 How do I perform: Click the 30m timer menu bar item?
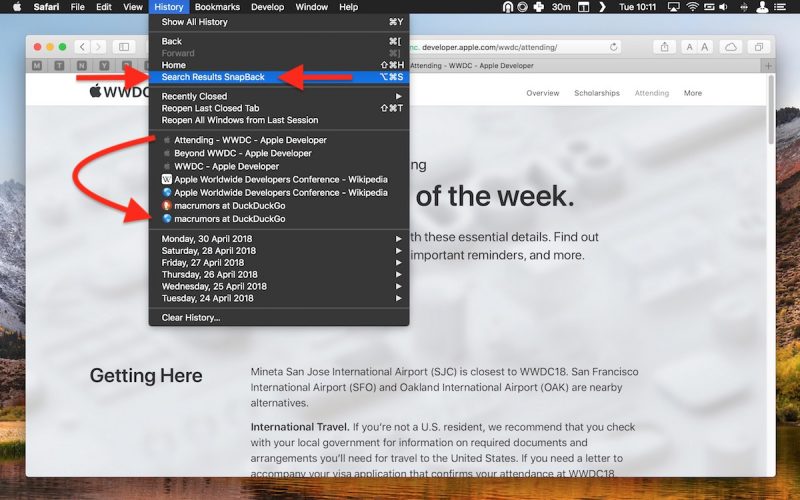[x=561, y=7]
